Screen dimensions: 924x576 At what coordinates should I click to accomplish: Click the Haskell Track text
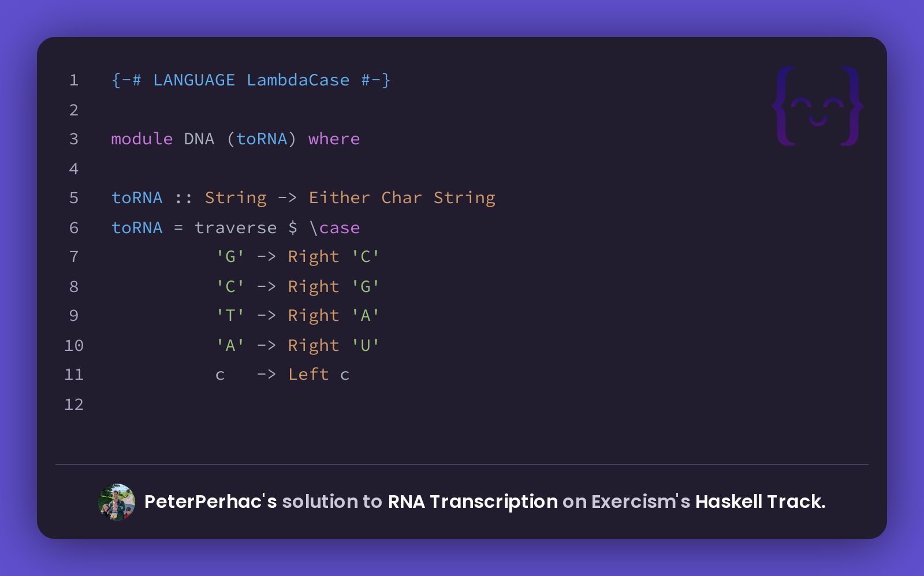(x=760, y=502)
